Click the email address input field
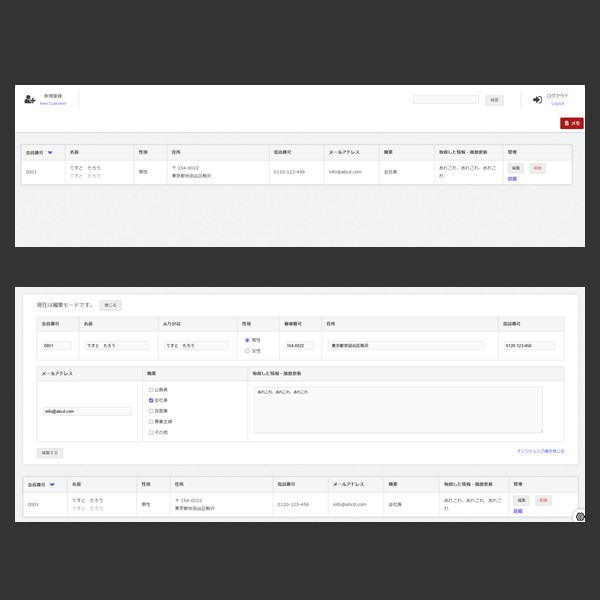 pyautogui.click(x=87, y=411)
